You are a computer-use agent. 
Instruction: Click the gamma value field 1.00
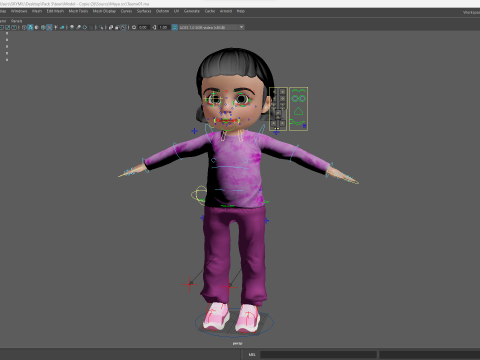(163, 27)
